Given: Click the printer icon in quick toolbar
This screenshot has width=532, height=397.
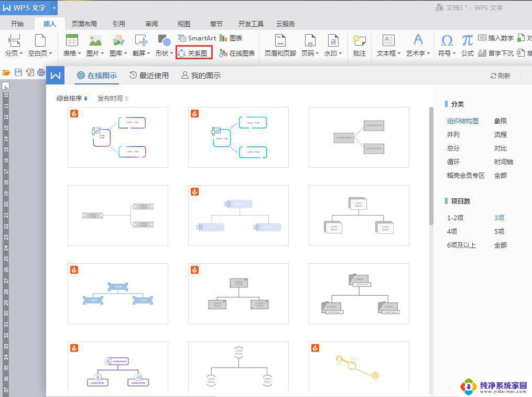Looking at the screenshot, I should pyautogui.click(x=41, y=72).
